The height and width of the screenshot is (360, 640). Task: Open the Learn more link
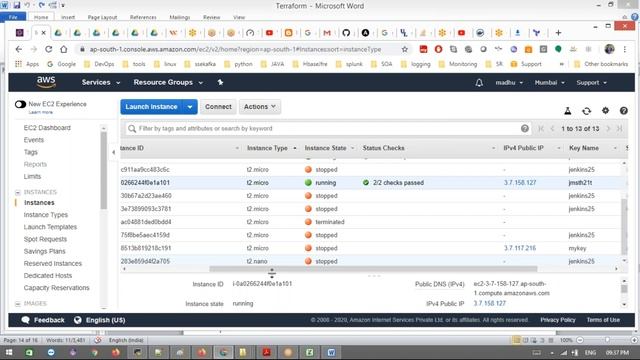tap(40, 112)
